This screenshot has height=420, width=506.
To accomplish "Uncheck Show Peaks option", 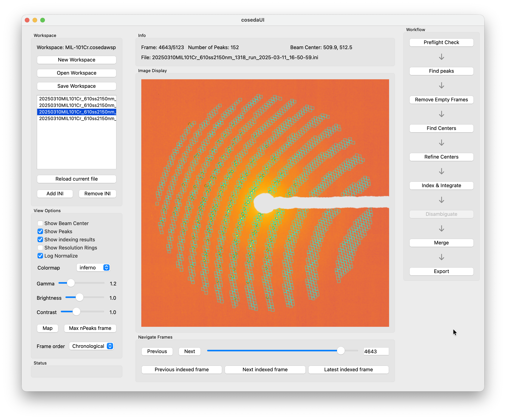I will click(40, 231).
